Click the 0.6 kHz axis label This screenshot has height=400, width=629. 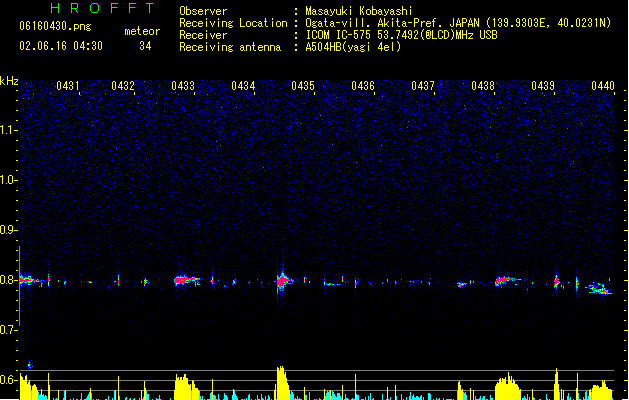(8, 380)
